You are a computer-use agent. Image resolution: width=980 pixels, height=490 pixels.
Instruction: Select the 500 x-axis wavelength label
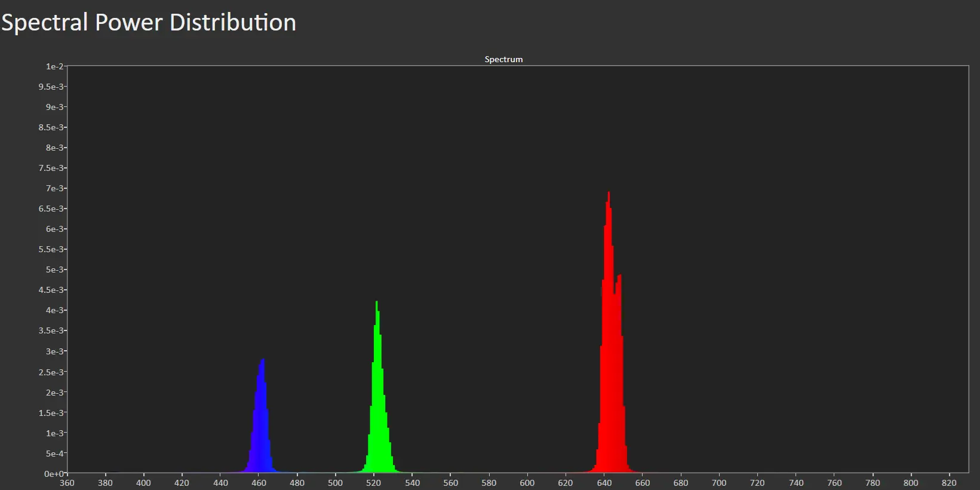click(335, 483)
